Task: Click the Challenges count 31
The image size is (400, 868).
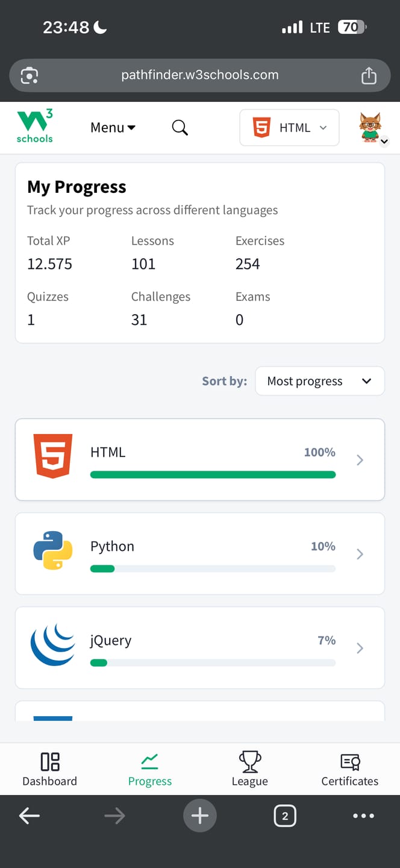Action: click(x=139, y=320)
